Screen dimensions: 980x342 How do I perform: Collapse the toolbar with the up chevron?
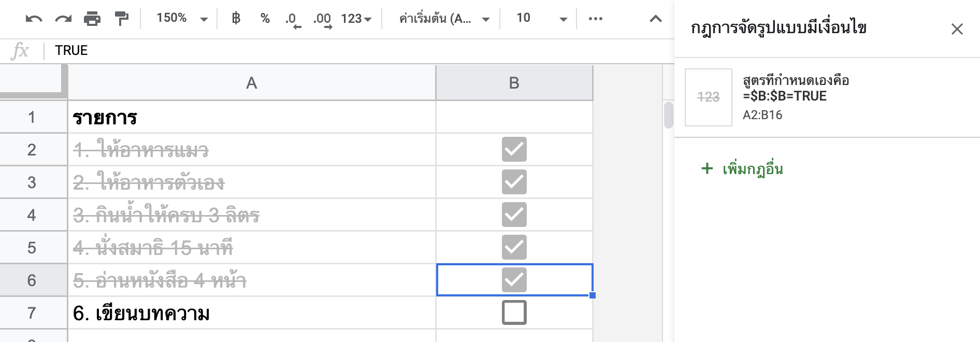656,19
